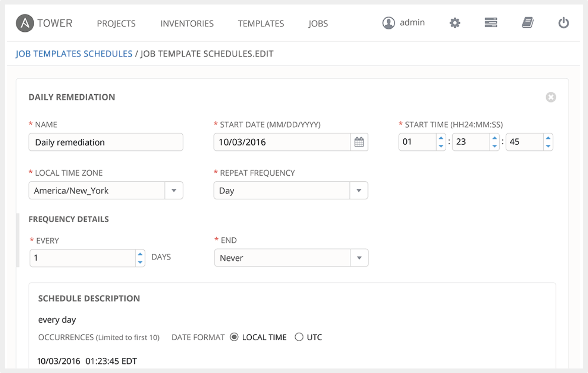Click the power logout icon
Viewport: 588px width, 373px height.
click(x=563, y=23)
